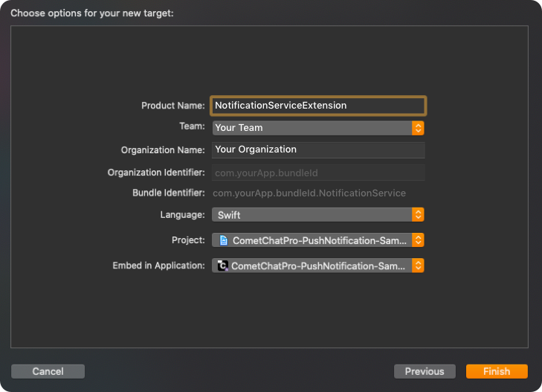Click the orange arrows on the Project popup

[x=418, y=240]
